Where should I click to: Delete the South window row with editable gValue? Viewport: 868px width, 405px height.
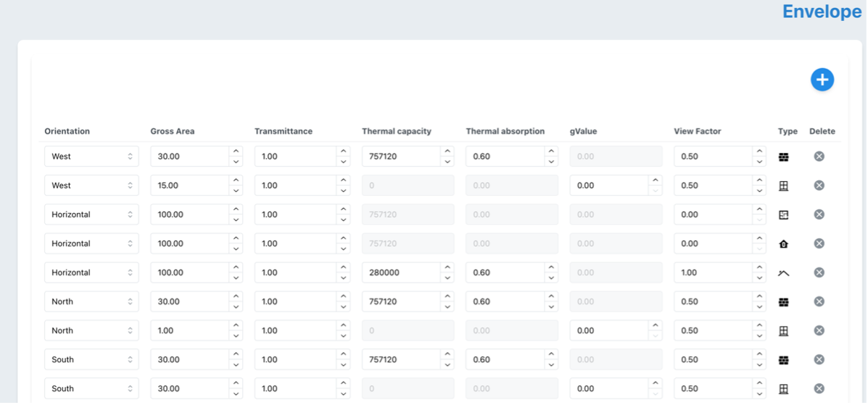point(819,388)
